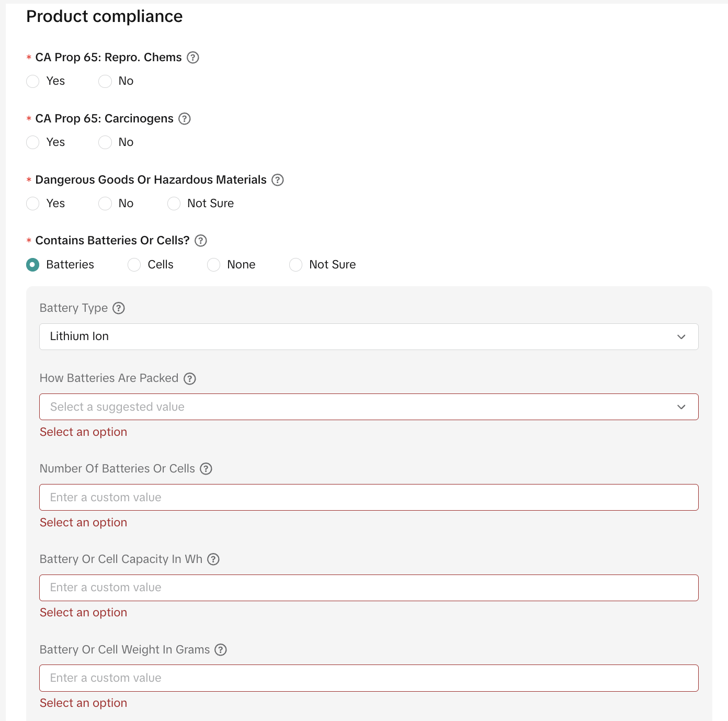
Task: Click the Battery Type help icon
Action: coord(119,308)
